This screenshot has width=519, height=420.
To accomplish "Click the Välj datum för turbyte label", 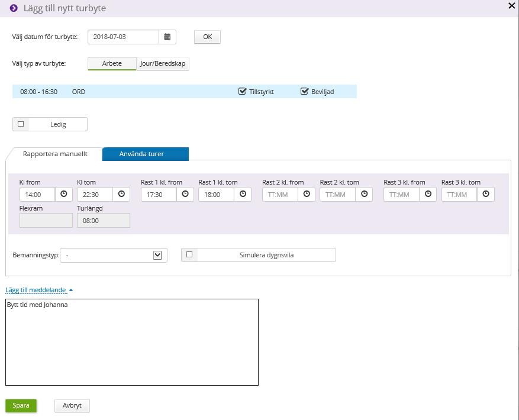I will (45, 37).
